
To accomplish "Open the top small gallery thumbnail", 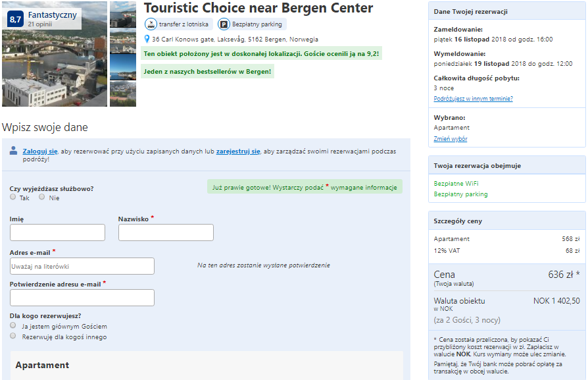I will coord(123,14).
